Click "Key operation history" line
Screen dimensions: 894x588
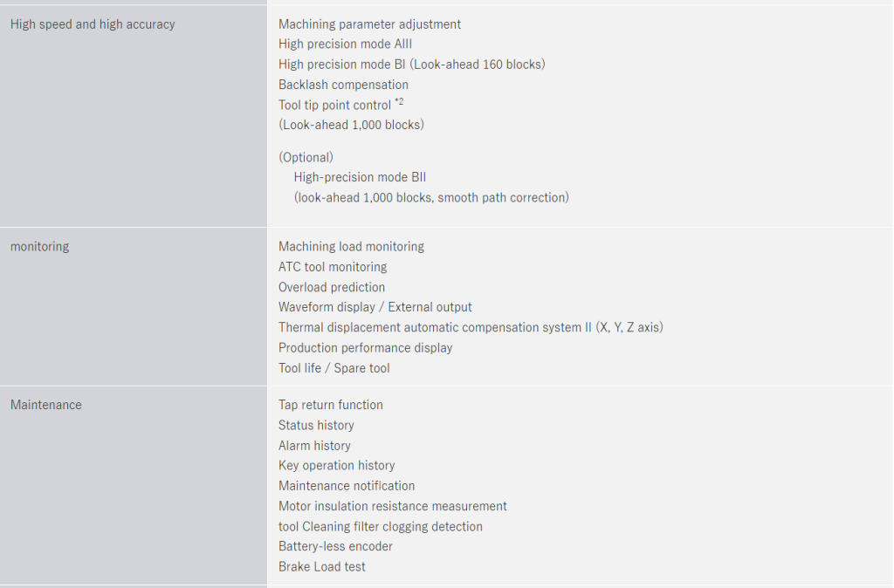(x=336, y=465)
